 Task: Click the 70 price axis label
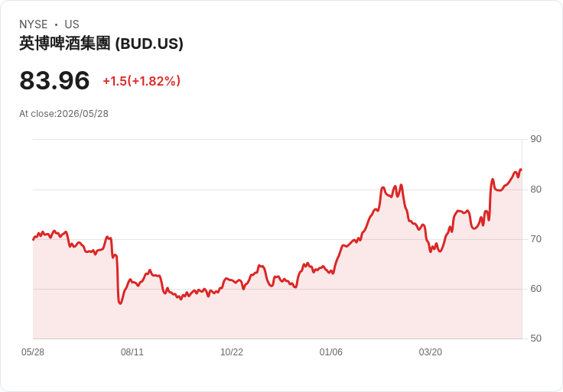pos(535,239)
